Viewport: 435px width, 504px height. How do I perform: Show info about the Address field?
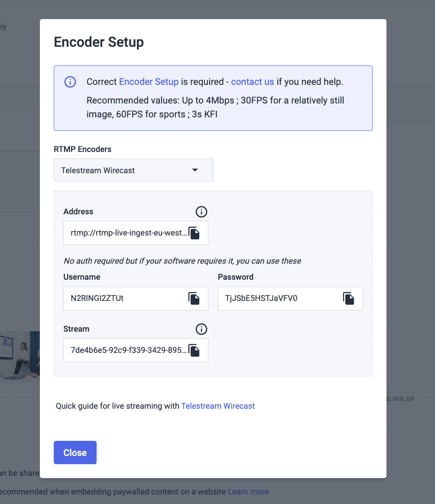click(x=201, y=212)
